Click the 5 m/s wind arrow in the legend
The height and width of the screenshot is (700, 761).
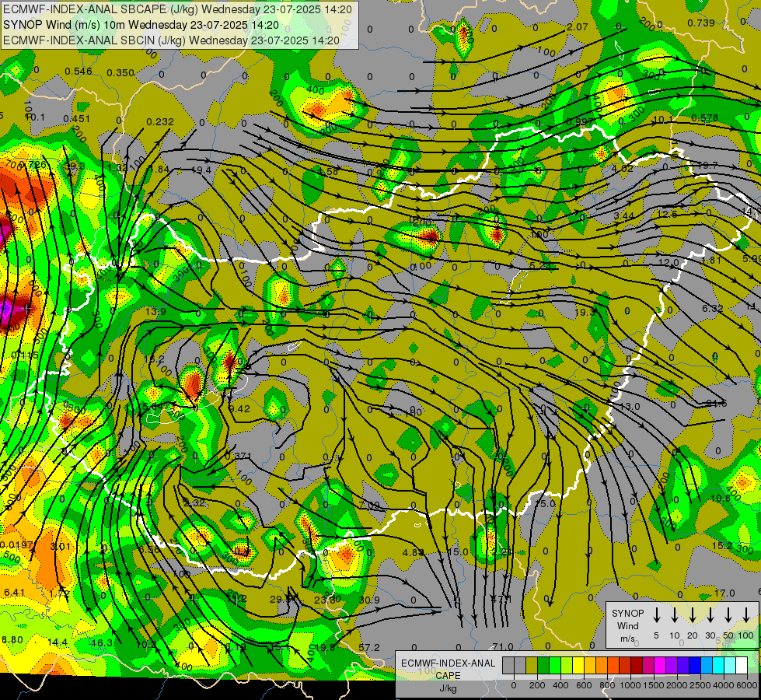coord(656,615)
